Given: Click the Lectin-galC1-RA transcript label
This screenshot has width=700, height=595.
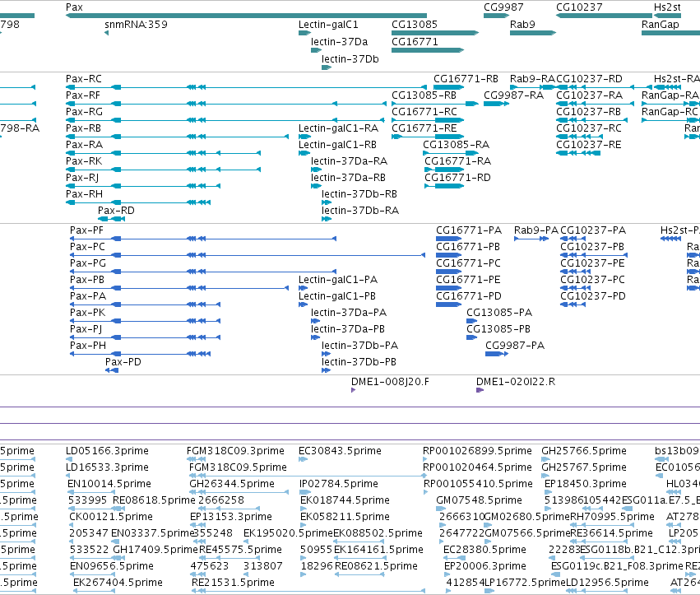Looking at the screenshot, I should point(338,128).
